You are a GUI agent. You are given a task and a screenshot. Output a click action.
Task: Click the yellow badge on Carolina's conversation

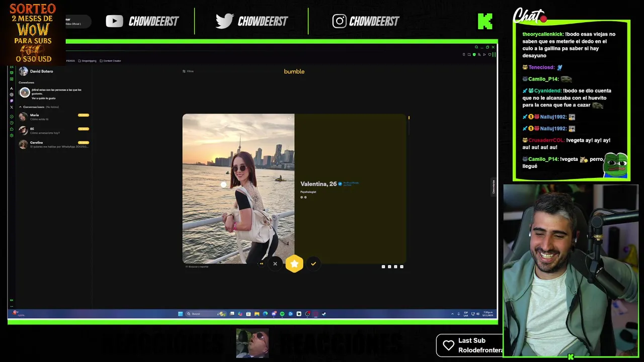(84, 142)
